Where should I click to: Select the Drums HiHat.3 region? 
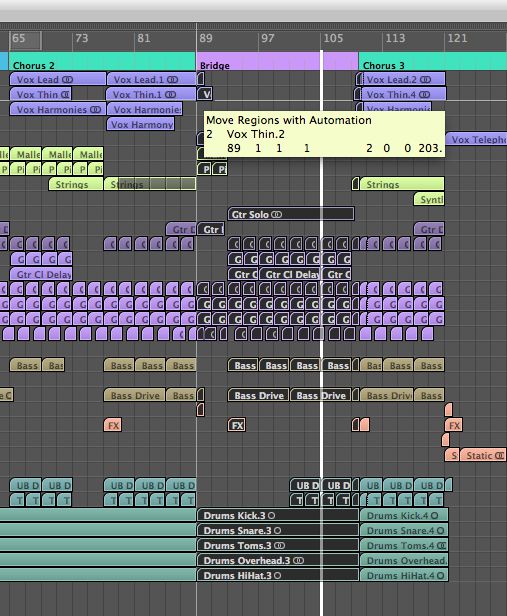coord(278,576)
